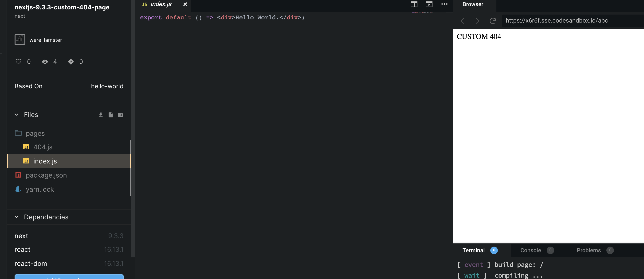Open 404.js in the file tree

[x=69, y=147]
